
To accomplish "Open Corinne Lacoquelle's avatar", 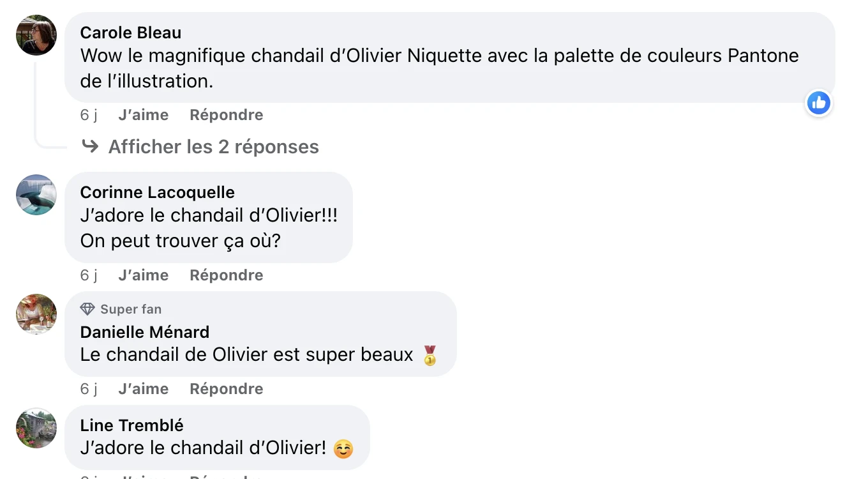I will coord(36,195).
